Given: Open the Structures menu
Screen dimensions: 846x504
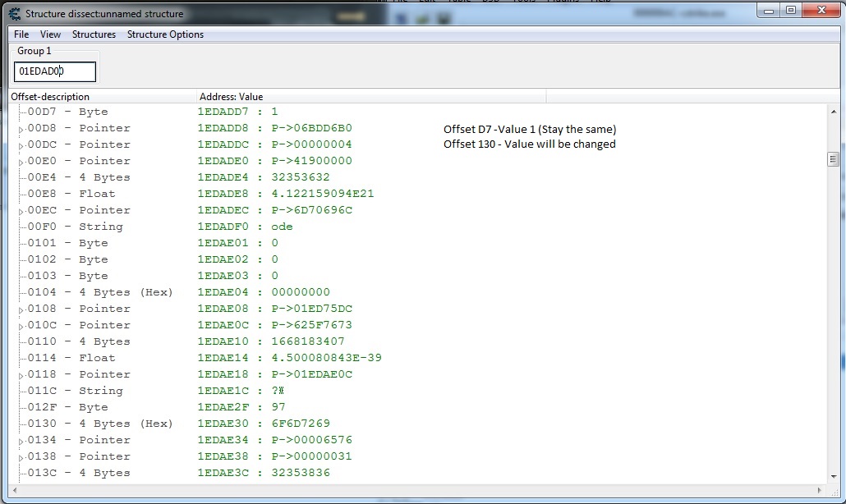Looking at the screenshot, I should 94,34.
